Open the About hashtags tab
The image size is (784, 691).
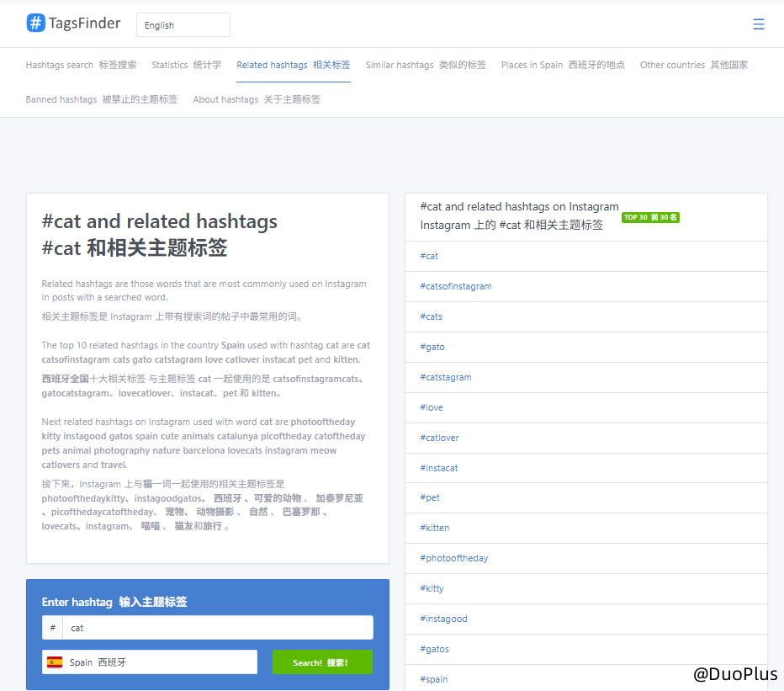tap(256, 99)
